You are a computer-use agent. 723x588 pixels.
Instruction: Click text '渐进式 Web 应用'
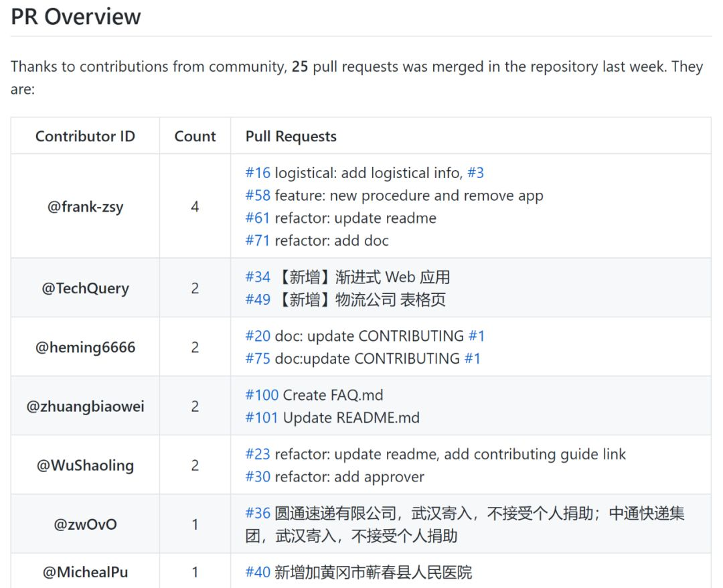(x=392, y=277)
